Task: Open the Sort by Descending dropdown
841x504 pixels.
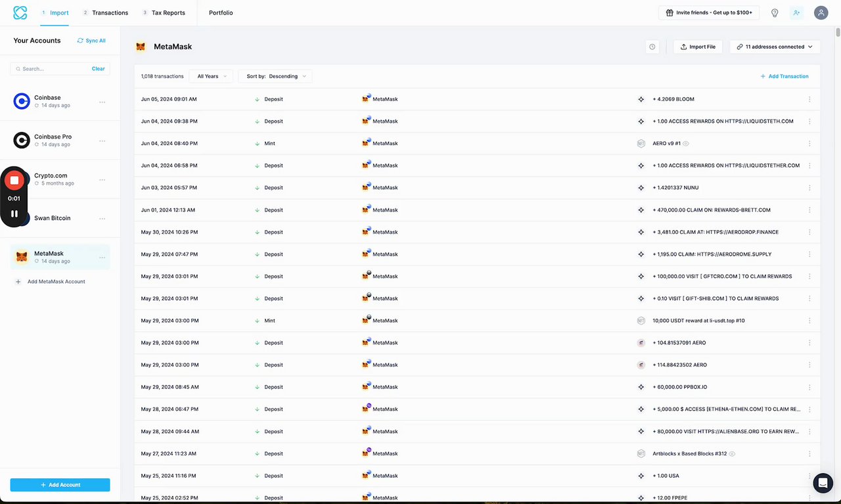Action: (275, 76)
